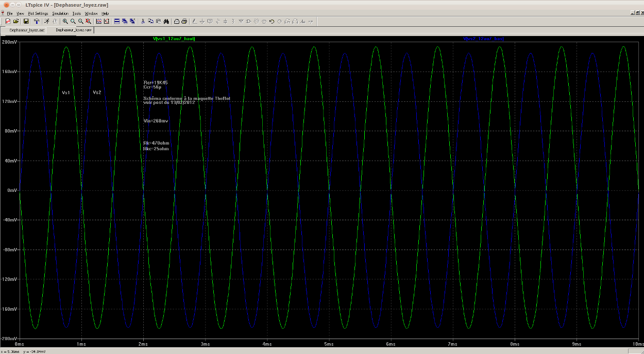644x354 pixels.
Task: Click the SPICE directive .op icon
Action: tap(311, 21)
